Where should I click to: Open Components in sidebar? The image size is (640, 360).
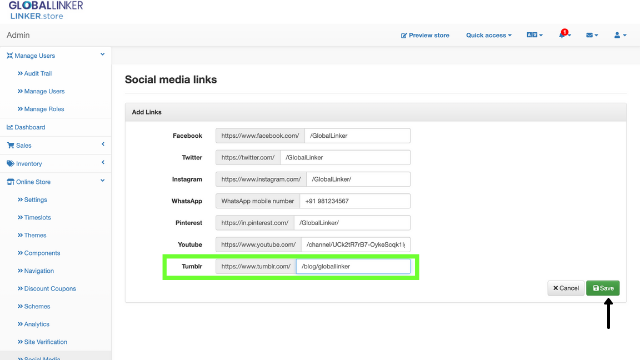click(x=39, y=253)
